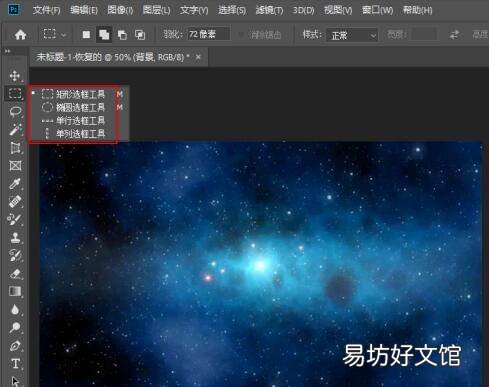Select the Horizontal Type tool
Viewport: 489px width, 387px height.
(15, 363)
